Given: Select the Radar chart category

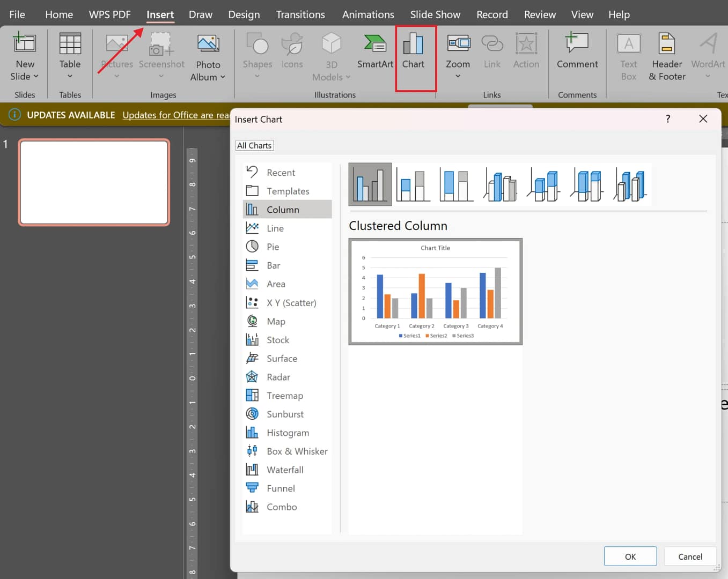Looking at the screenshot, I should 278,377.
